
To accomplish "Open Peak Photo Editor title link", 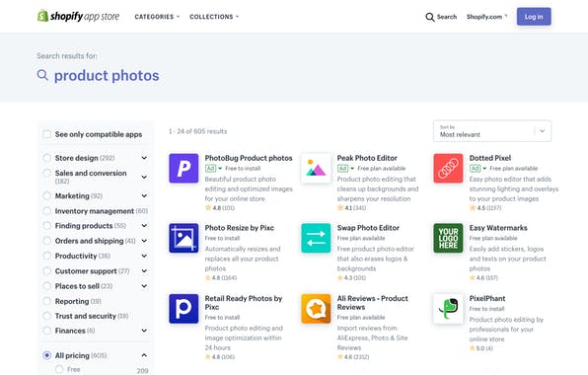I will tap(367, 158).
